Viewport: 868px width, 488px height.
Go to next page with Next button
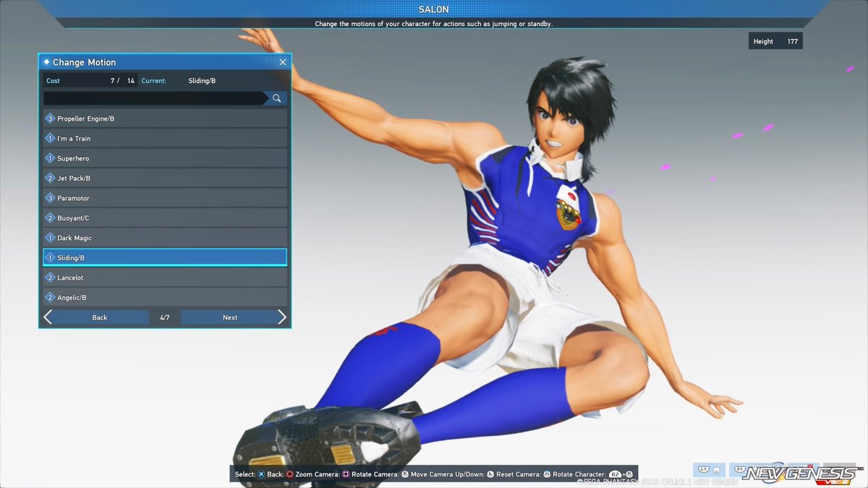tap(230, 317)
